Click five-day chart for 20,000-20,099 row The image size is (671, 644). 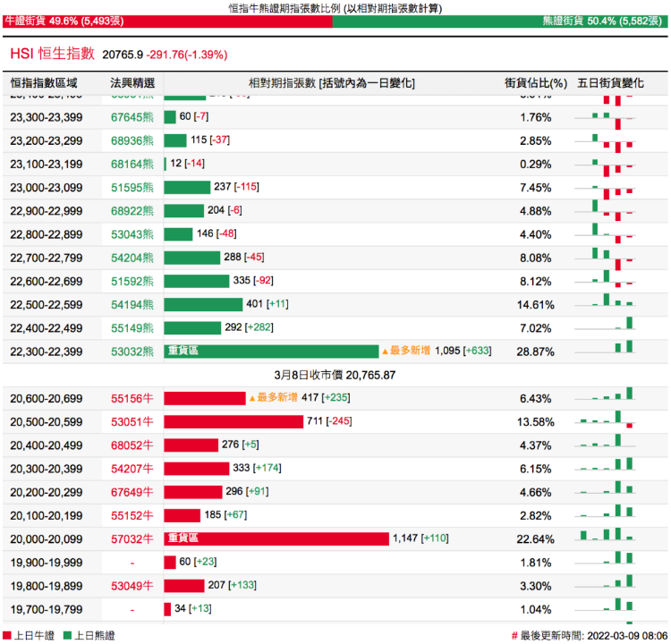click(x=605, y=534)
